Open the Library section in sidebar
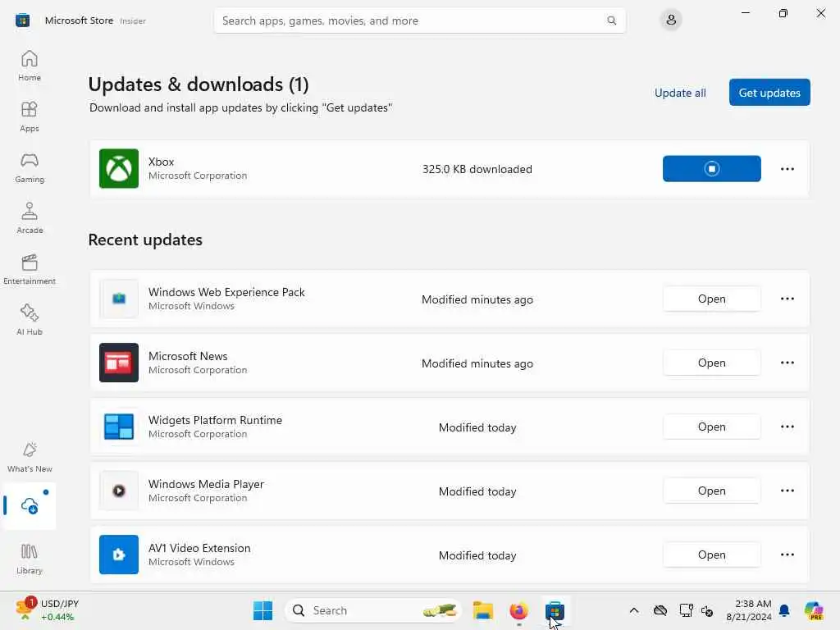This screenshot has width=840, height=630. [30, 559]
